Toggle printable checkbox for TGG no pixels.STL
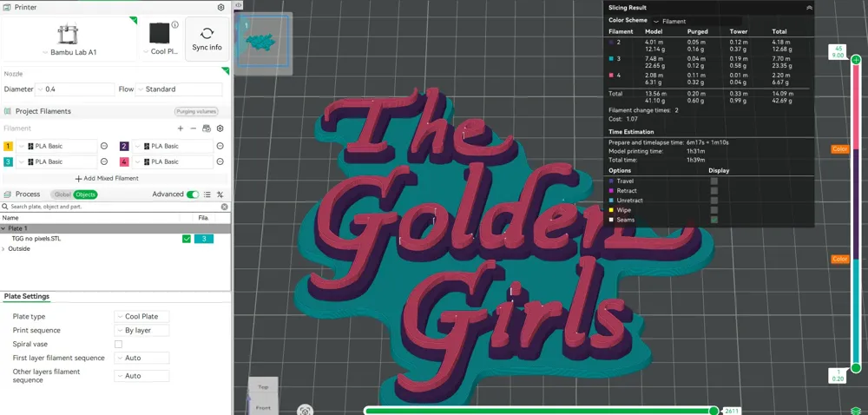The width and height of the screenshot is (868, 415). [x=187, y=239]
